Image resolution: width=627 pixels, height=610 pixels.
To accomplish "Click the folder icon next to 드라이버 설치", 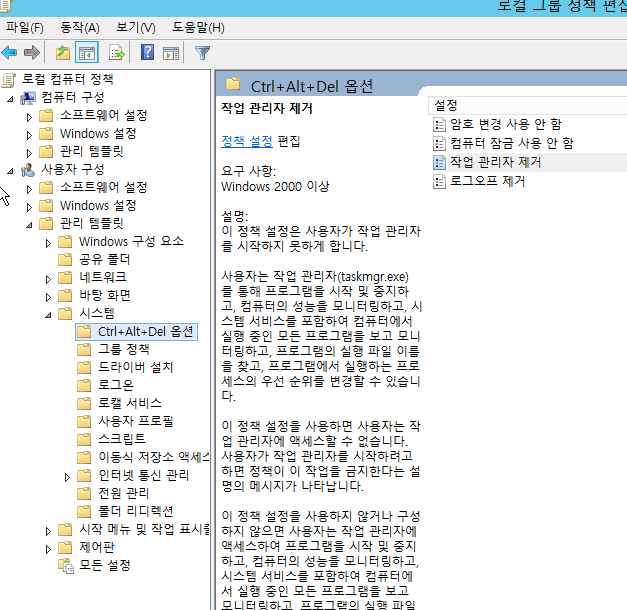I will click(84, 368).
